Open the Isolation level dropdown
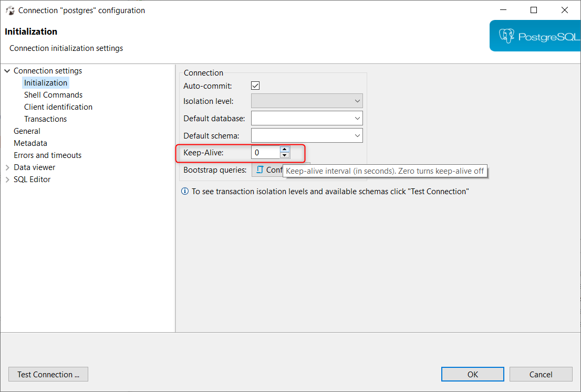Screen dimensions: 581x392 (307, 101)
